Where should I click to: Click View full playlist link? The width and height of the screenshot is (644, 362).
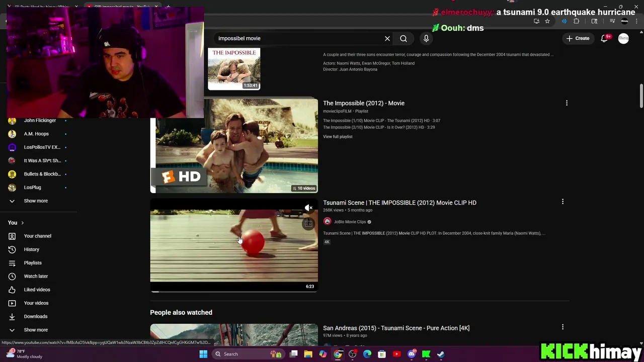(338, 137)
